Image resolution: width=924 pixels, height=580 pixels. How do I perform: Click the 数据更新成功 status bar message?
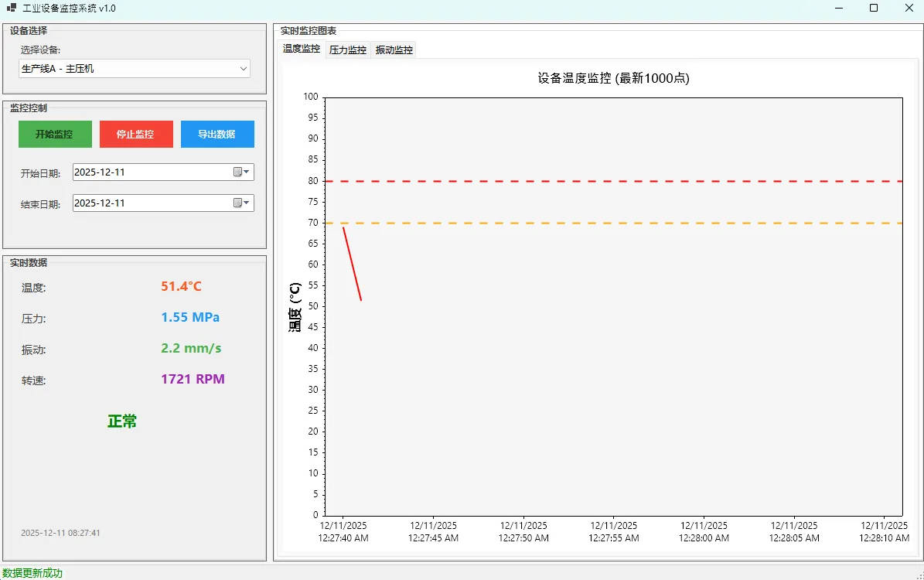[x=32, y=573]
